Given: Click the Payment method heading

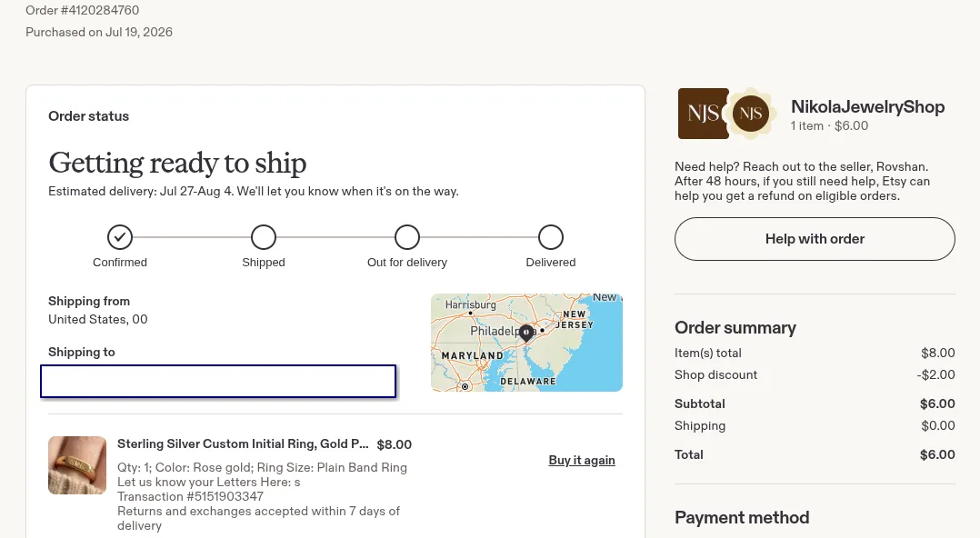Looking at the screenshot, I should tap(742, 517).
